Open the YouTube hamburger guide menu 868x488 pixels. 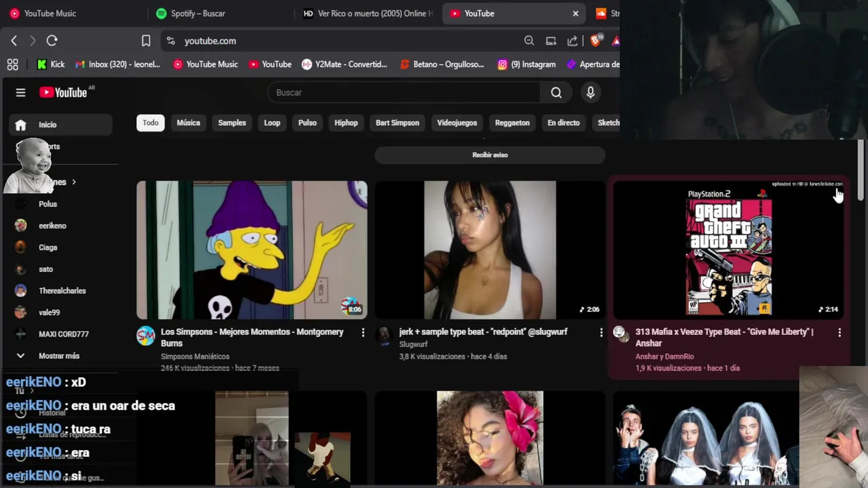[x=20, y=93]
